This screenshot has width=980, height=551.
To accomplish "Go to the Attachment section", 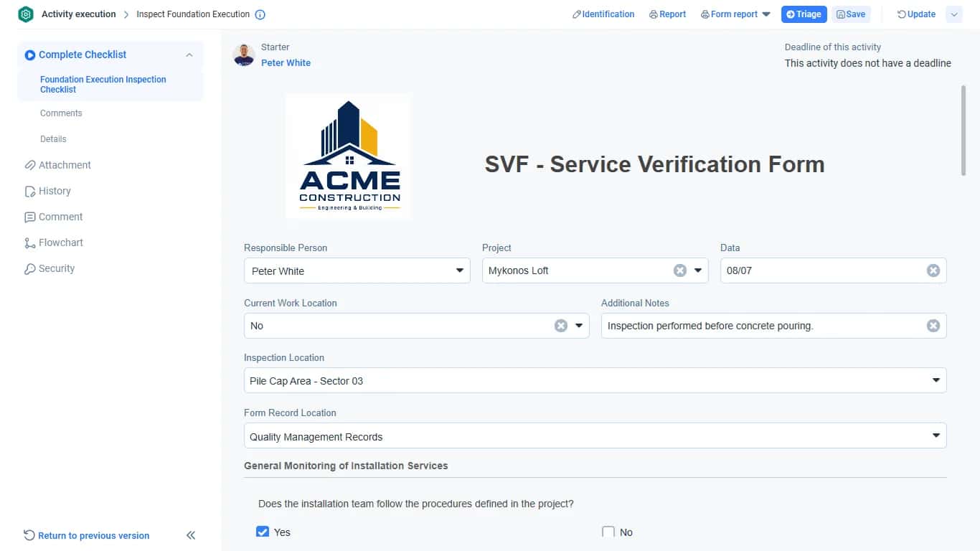I will (57, 165).
